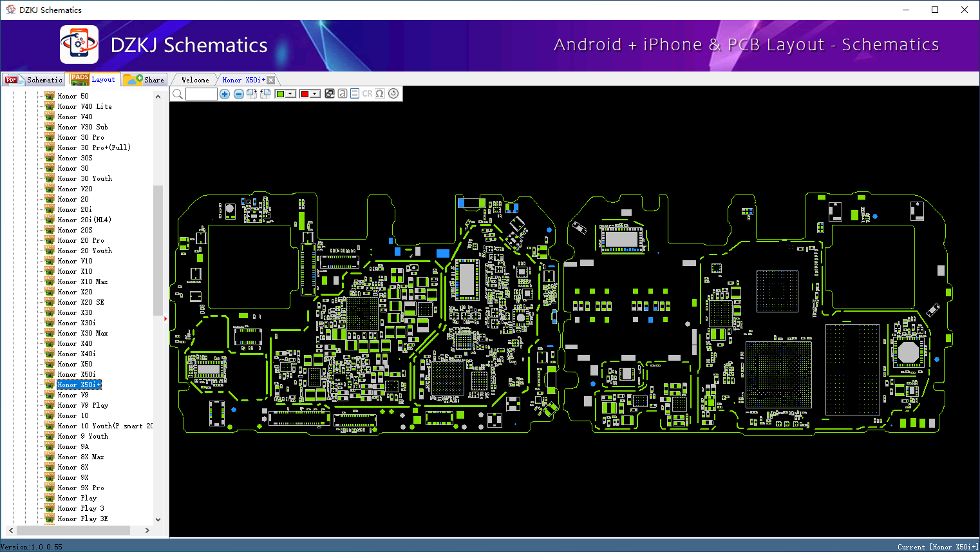
Task: Zoom in with the blue plus icon
Action: [225, 94]
